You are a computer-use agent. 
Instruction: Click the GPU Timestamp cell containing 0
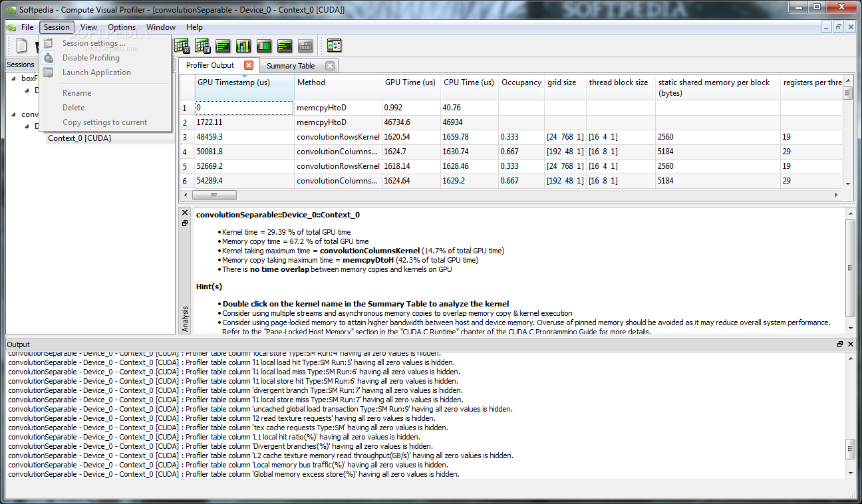pos(244,108)
